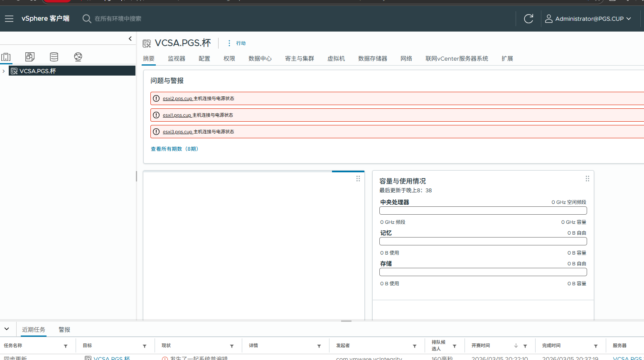644x360 pixels.
Task: Click the bottom panel resize handle
Action: pos(347,321)
